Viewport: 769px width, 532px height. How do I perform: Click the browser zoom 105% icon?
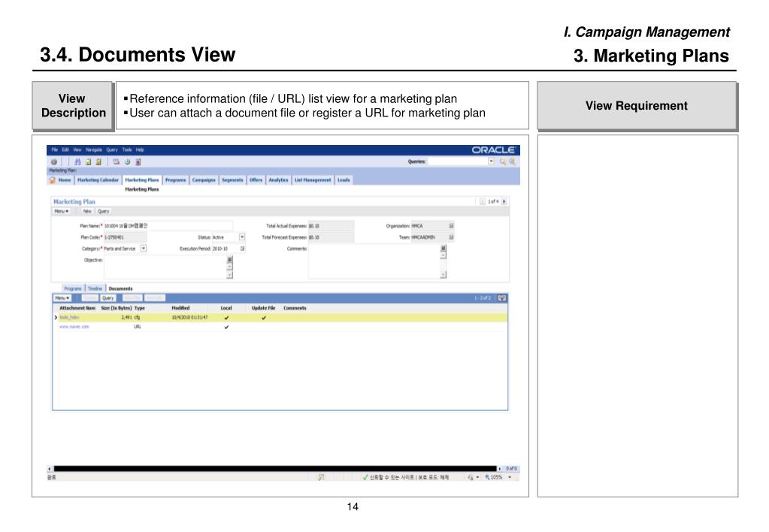pyautogui.click(x=488, y=477)
